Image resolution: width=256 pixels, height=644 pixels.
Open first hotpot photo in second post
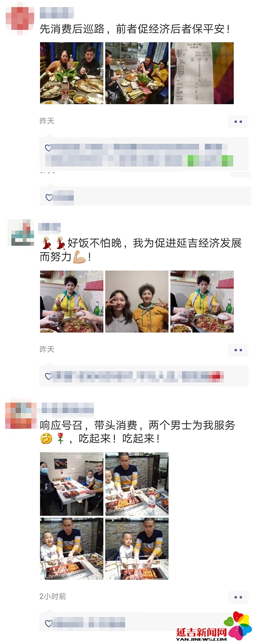point(72,301)
